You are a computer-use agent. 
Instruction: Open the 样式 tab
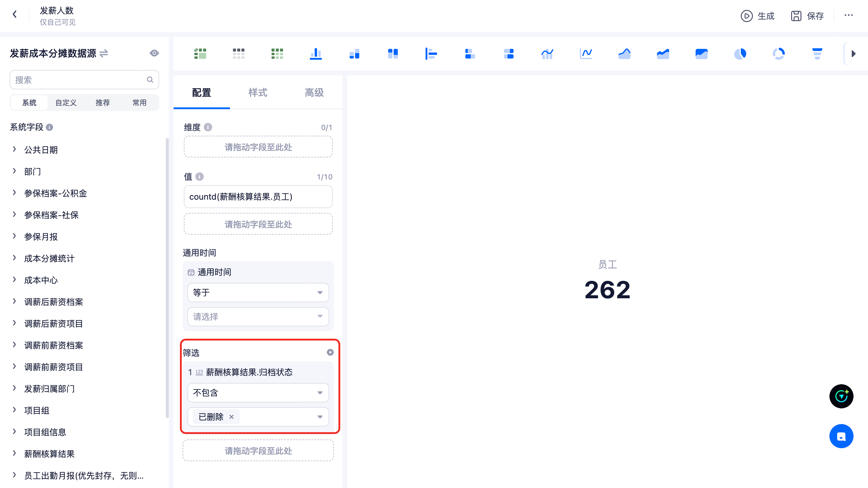[x=258, y=92]
